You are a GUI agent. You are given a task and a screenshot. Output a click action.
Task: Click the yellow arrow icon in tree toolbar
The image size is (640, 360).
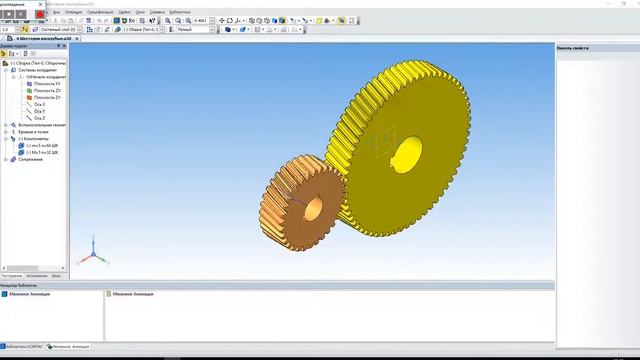pyautogui.click(x=4, y=53)
